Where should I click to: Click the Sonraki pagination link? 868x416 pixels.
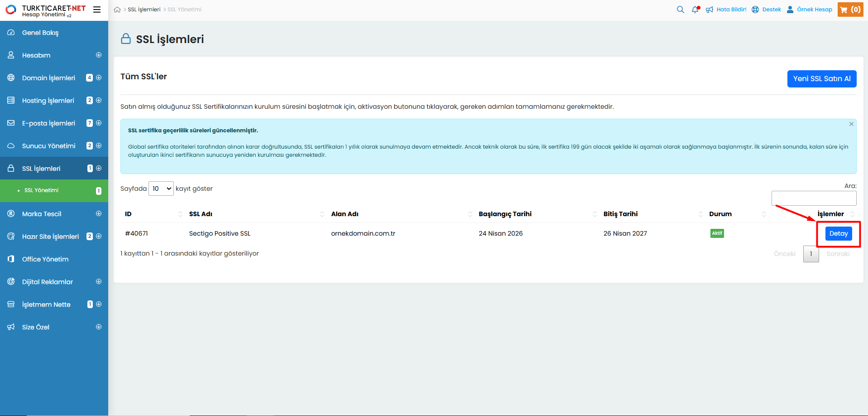click(x=838, y=254)
